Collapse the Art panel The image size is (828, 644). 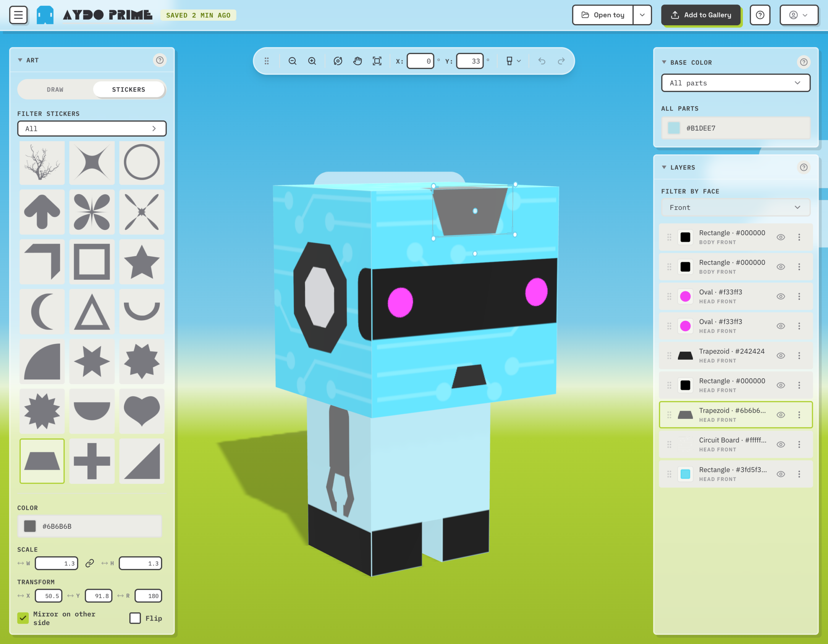(20, 60)
